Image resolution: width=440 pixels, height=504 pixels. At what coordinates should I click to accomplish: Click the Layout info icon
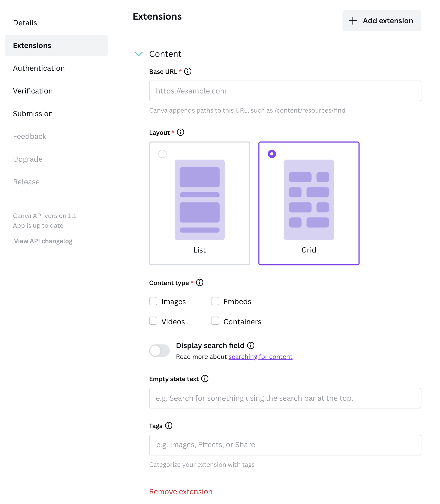[181, 132]
